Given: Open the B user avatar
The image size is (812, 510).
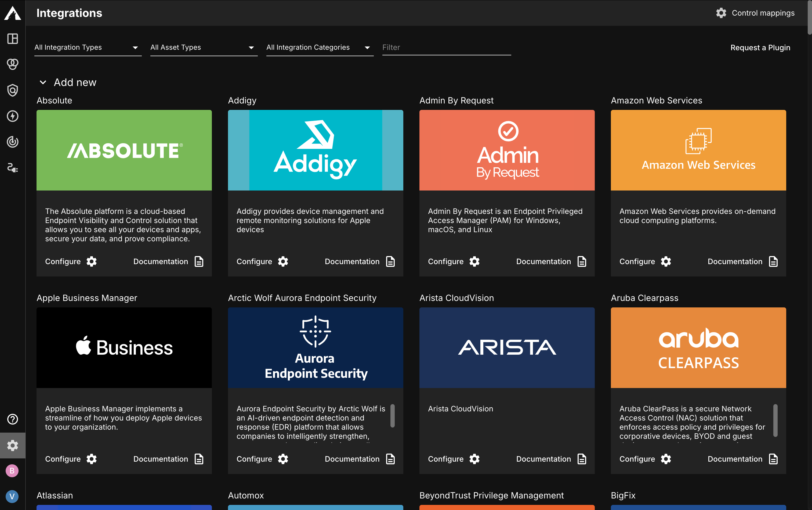Looking at the screenshot, I should [x=12, y=471].
